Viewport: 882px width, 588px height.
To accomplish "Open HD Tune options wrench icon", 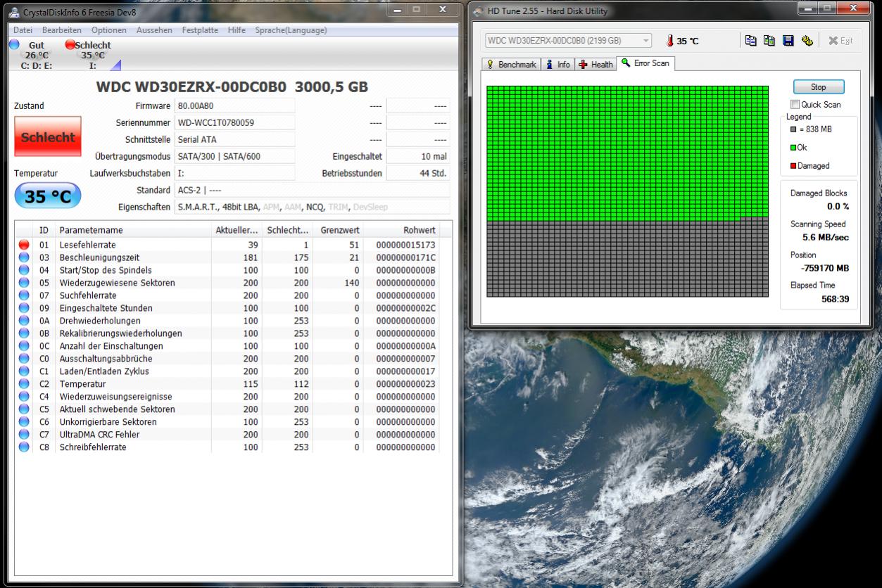I will [807, 41].
